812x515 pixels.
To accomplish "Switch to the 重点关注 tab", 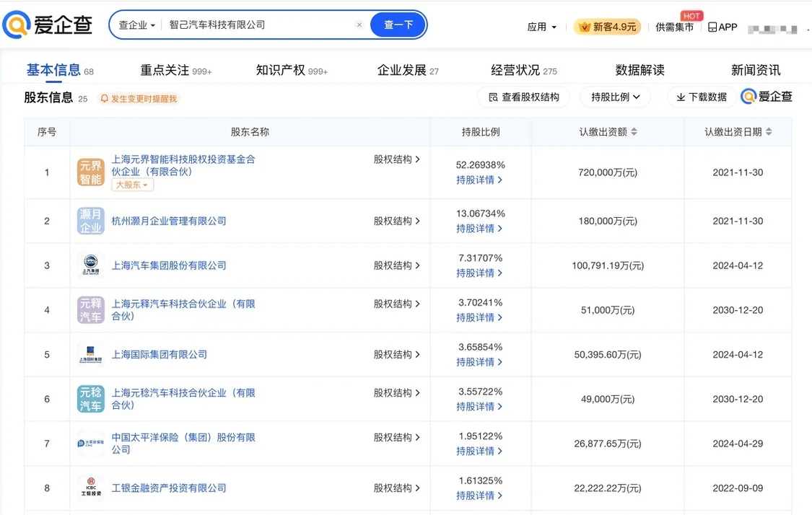I will pos(176,70).
